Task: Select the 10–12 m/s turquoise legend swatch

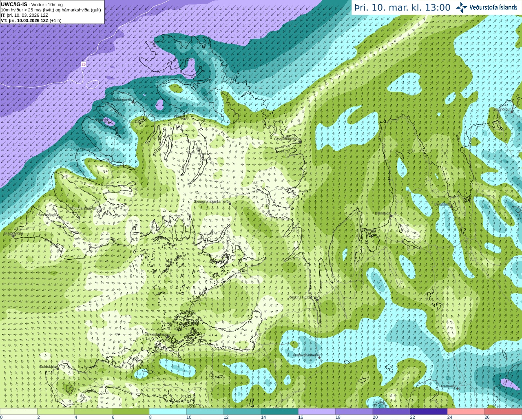Action: click(x=205, y=411)
